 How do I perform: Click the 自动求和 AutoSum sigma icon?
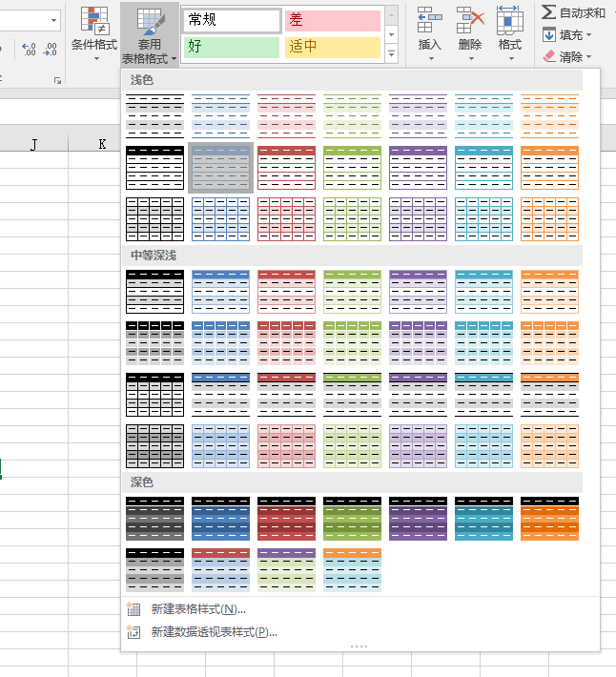[x=548, y=12]
